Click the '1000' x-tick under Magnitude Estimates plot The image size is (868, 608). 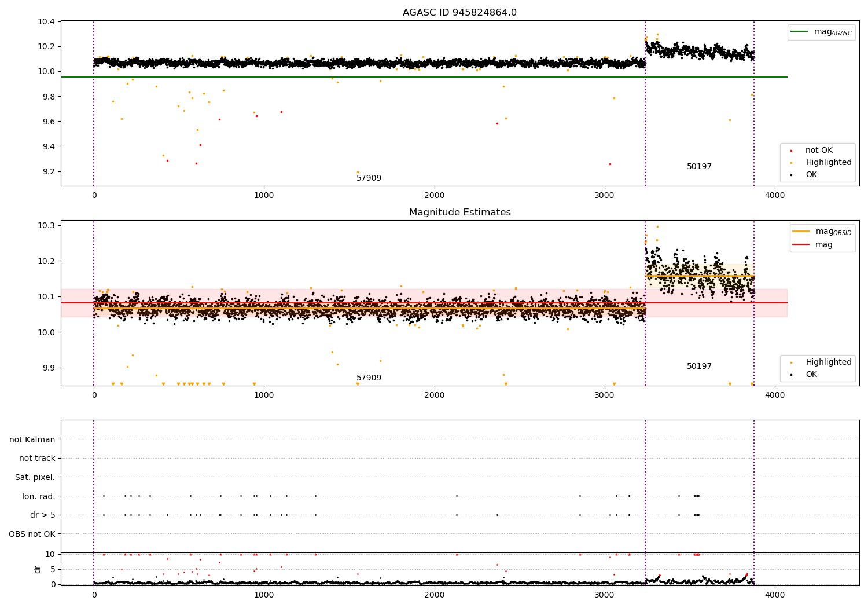click(x=264, y=395)
